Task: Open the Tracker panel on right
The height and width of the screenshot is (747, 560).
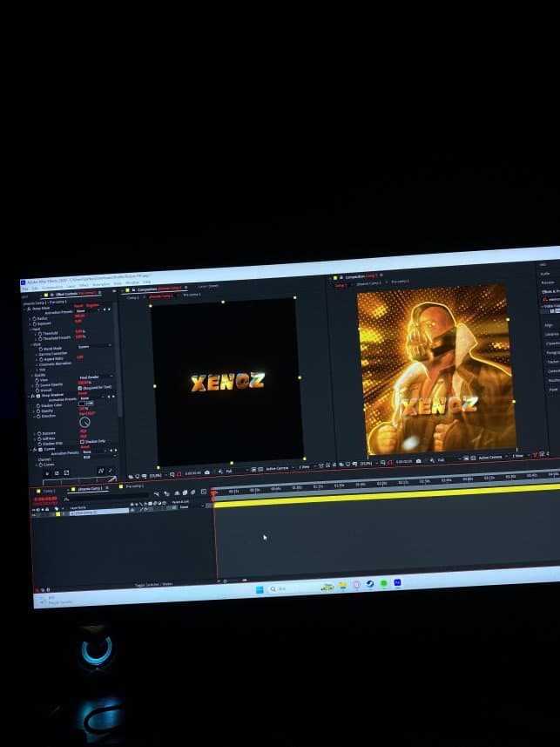Action: coord(552,362)
